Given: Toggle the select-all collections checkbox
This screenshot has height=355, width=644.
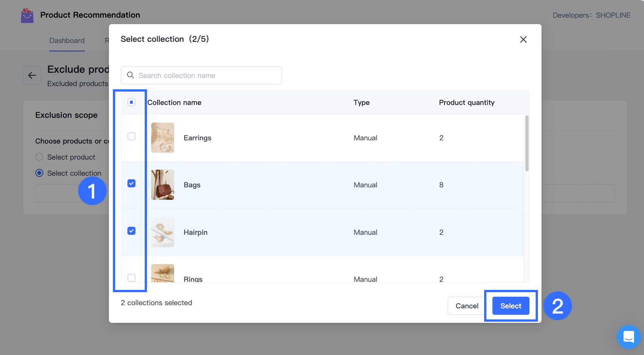Looking at the screenshot, I should [x=131, y=102].
